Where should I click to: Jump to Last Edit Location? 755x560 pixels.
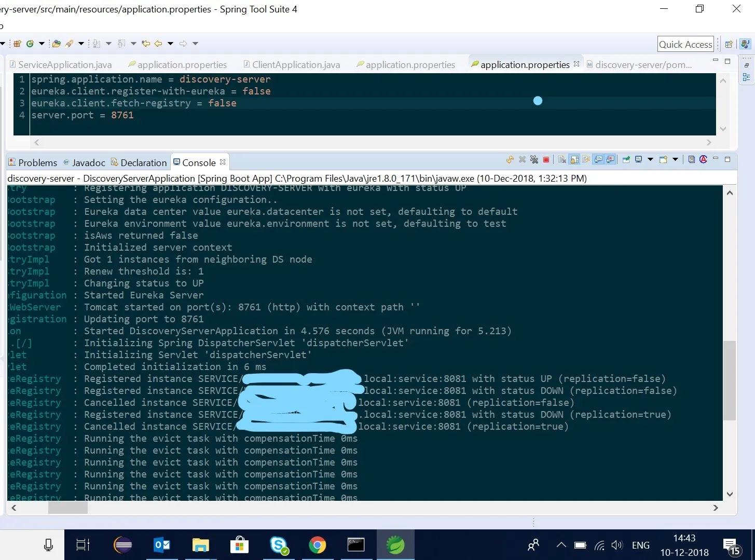(146, 44)
